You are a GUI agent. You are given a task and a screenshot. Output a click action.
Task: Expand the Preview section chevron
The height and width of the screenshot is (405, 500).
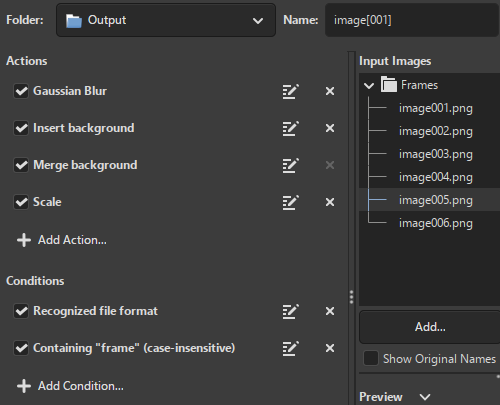coord(425,397)
